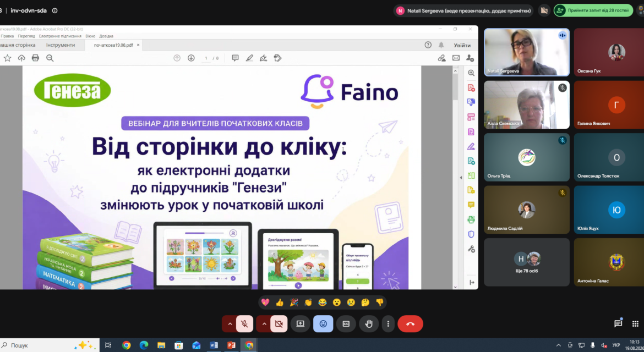Image resolution: width=644 pixels, height=352 pixels.
Task: Select the початкова19.08.pdf document tab
Action: pos(113,45)
